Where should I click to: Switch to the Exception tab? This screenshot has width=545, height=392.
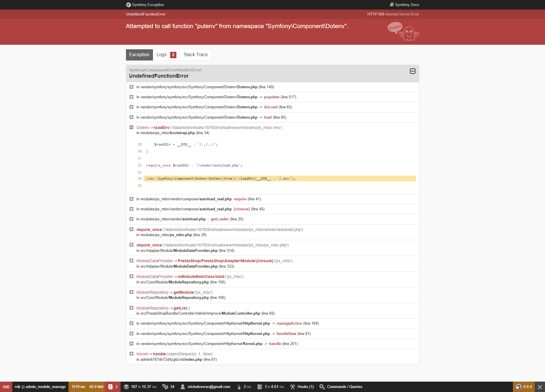click(139, 55)
